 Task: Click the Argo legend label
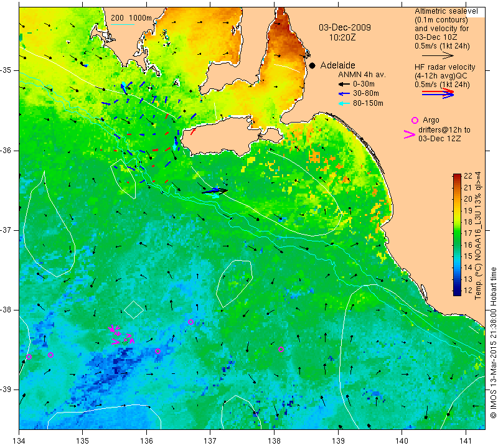(x=431, y=120)
